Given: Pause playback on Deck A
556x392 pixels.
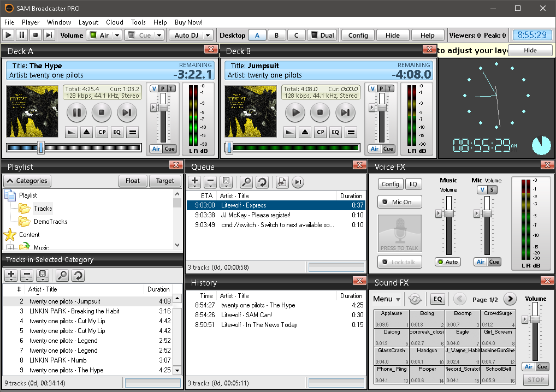Looking at the screenshot, I should [76, 112].
